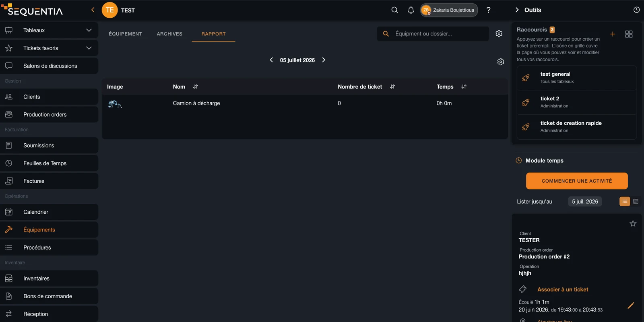This screenshot has width=644, height=322.
Task: Click the Inventaires tray icon
Action: (9, 278)
